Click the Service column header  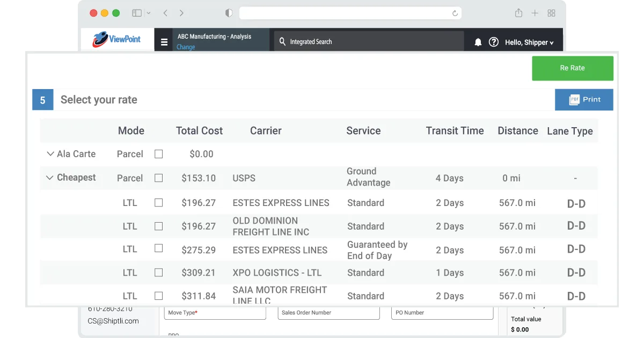(x=363, y=130)
